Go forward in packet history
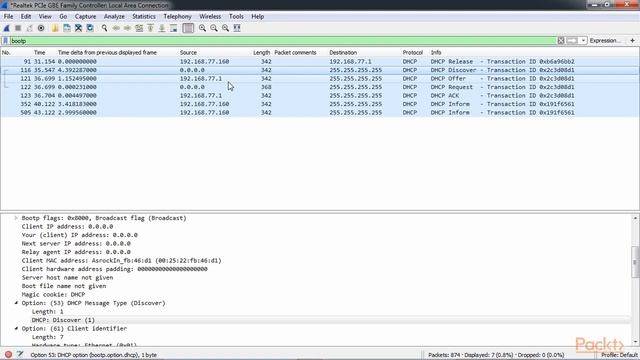Viewport: 640px width, 360px height. 127,28
